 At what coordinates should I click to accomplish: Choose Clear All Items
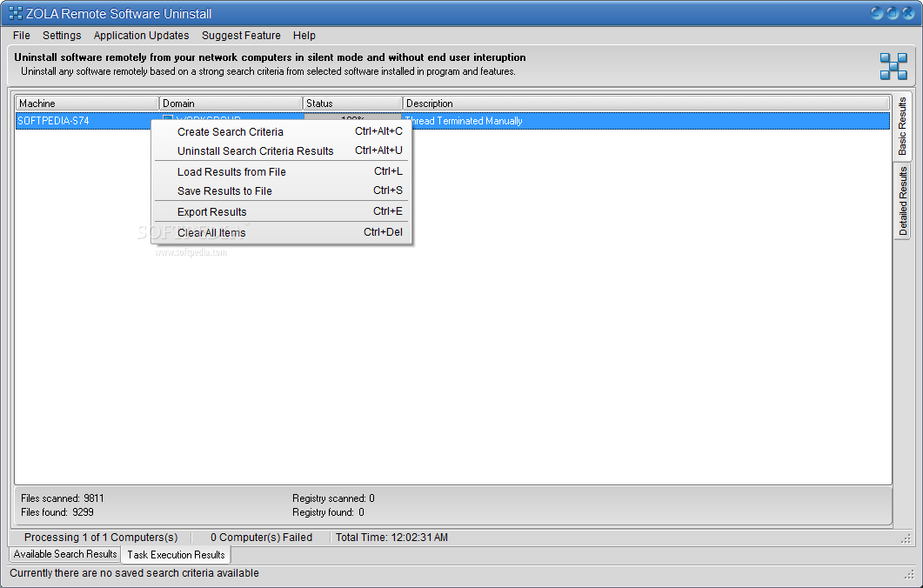281,232
